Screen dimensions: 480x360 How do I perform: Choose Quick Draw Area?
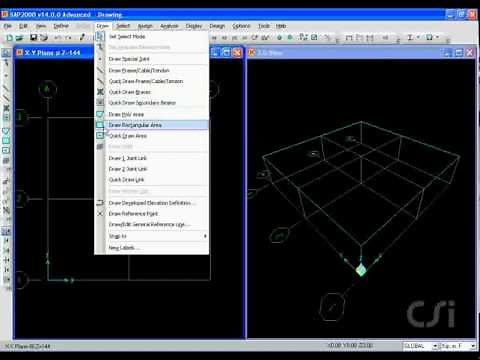click(x=152, y=136)
